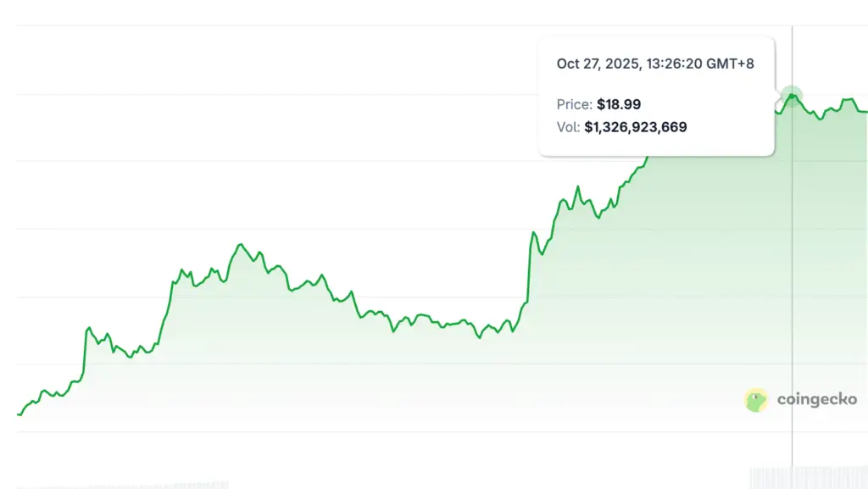This screenshot has width=868, height=489.
Task: Click the vertical crosshair line below the marker
Action: point(792,297)
